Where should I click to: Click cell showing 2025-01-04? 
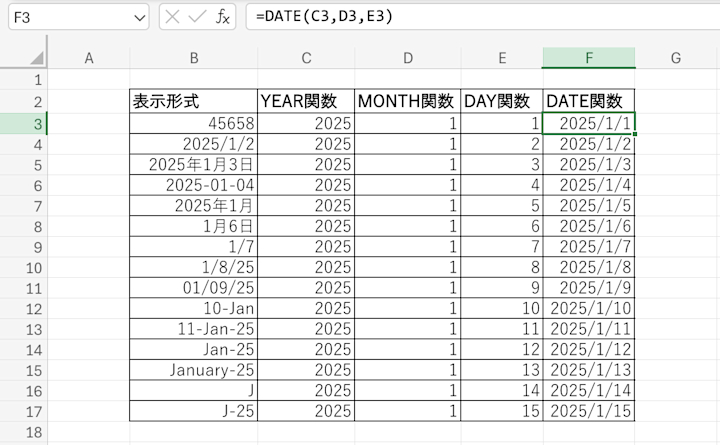coord(193,185)
